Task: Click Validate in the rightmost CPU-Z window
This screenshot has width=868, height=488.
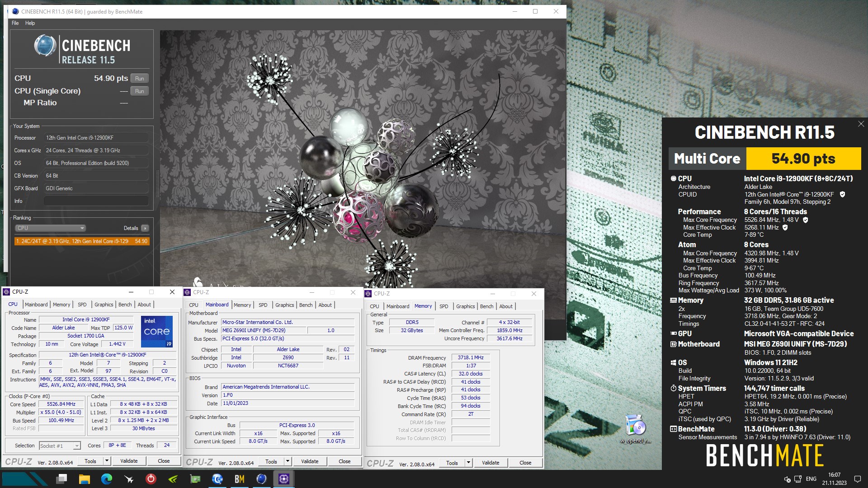Action: click(491, 463)
